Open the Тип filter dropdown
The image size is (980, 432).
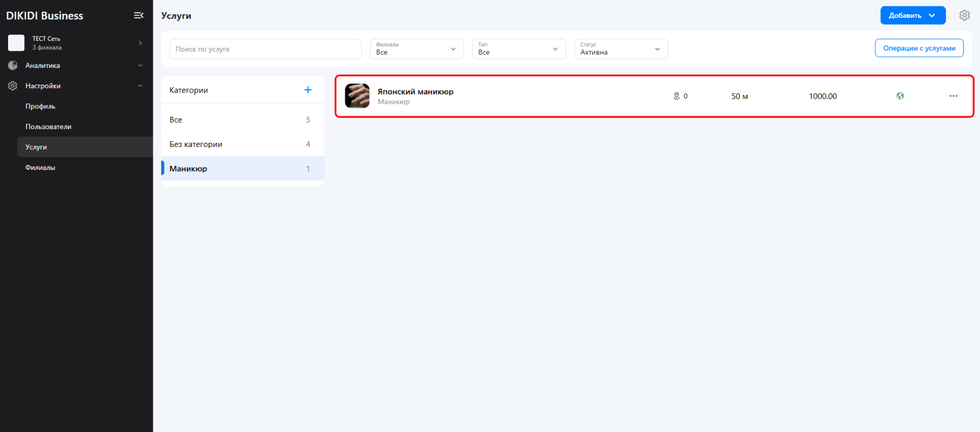click(518, 49)
